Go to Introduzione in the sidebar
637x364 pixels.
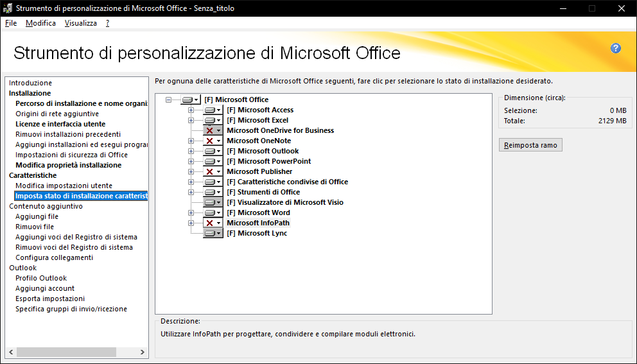[30, 83]
